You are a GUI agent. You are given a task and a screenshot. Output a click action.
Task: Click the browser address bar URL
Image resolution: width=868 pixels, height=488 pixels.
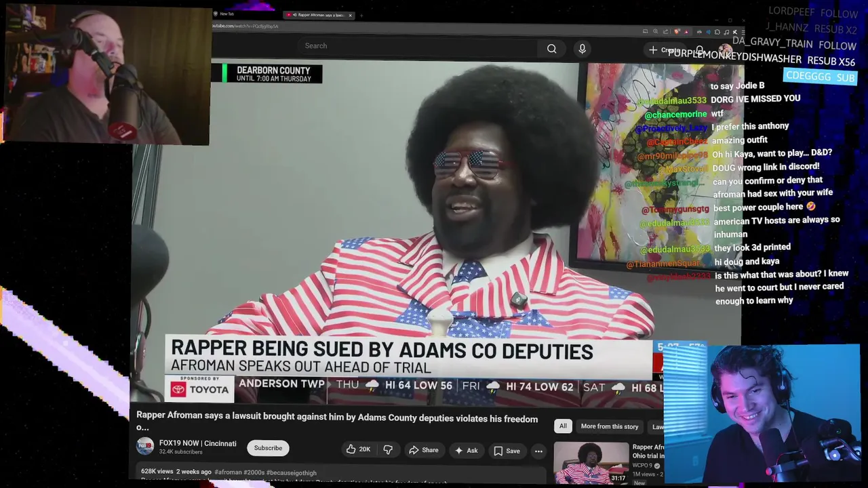[x=245, y=26]
